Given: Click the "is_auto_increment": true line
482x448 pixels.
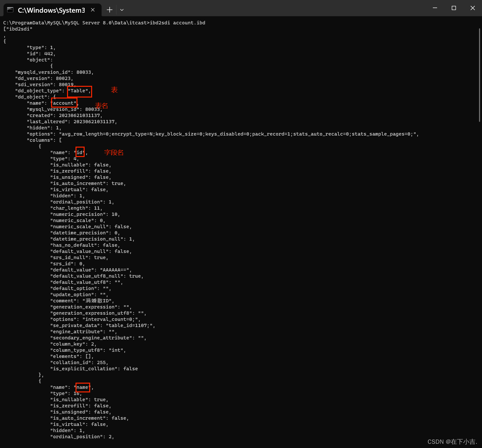Looking at the screenshot, I should 88,183.
